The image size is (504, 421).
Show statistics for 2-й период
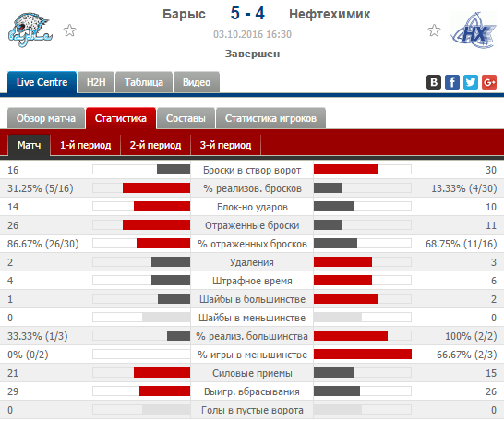155,145
